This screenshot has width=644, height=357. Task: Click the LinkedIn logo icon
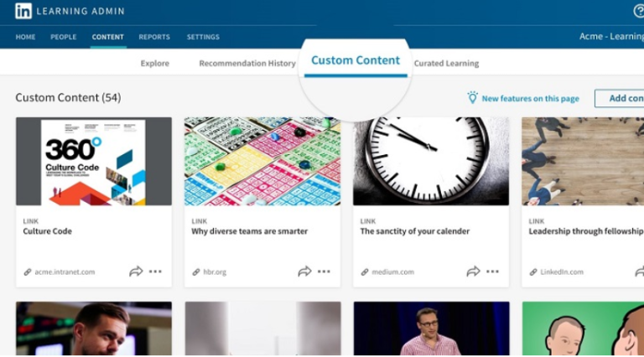[x=23, y=11]
